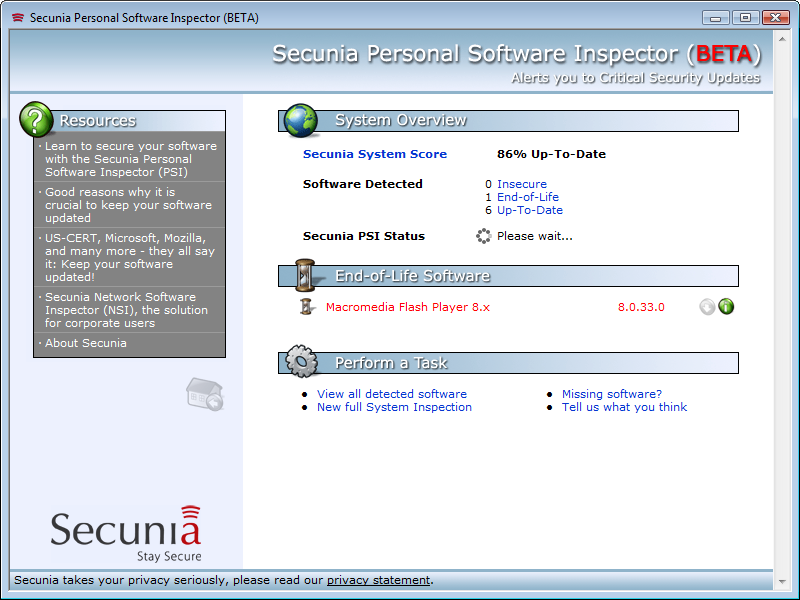800x600 pixels.
Task: Click Tell us what you think link
Action: tap(624, 407)
